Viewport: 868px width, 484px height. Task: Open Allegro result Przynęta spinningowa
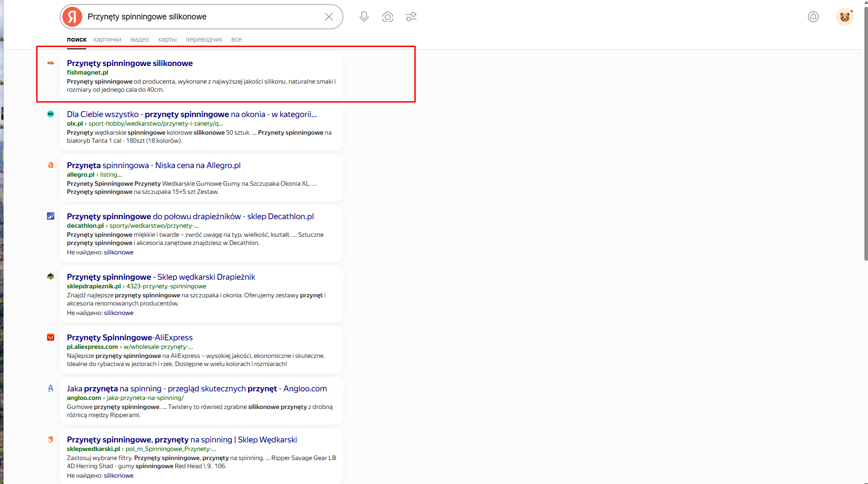click(x=154, y=165)
